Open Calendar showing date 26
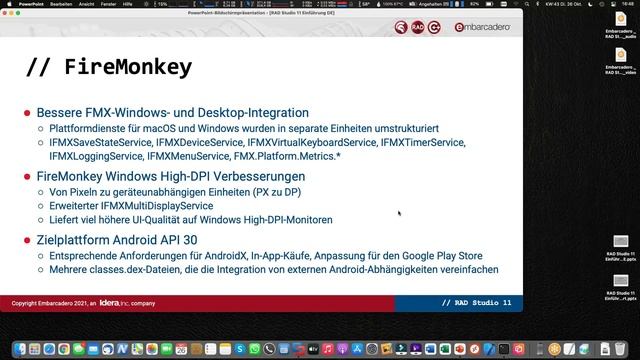The width and height of the screenshot is (640, 360). (181, 349)
